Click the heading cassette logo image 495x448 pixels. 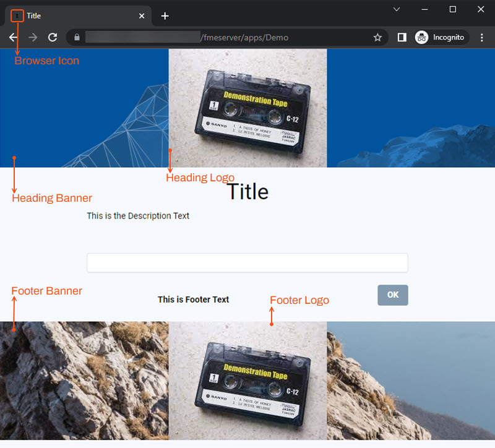point(248,108)
